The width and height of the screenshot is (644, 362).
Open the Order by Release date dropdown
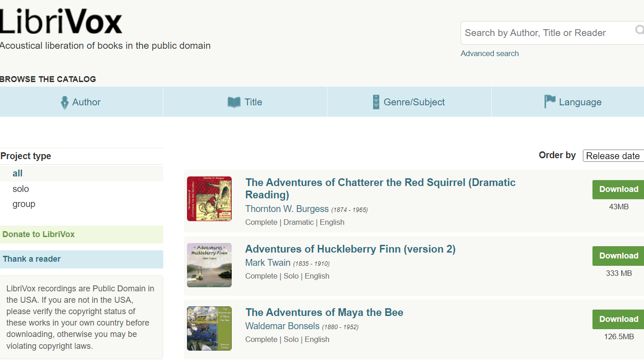pyautogui.click(x=613, y=156)
